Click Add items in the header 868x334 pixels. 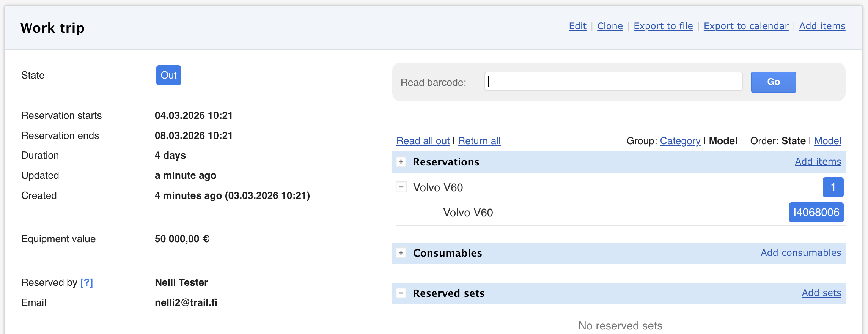pos(822,26)
